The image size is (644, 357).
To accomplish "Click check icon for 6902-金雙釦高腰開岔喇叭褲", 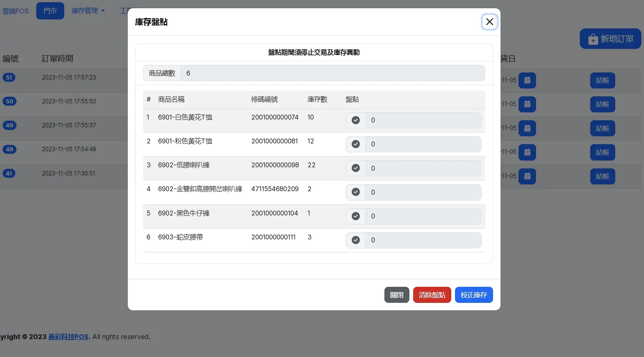I will (x=356, y=192).
